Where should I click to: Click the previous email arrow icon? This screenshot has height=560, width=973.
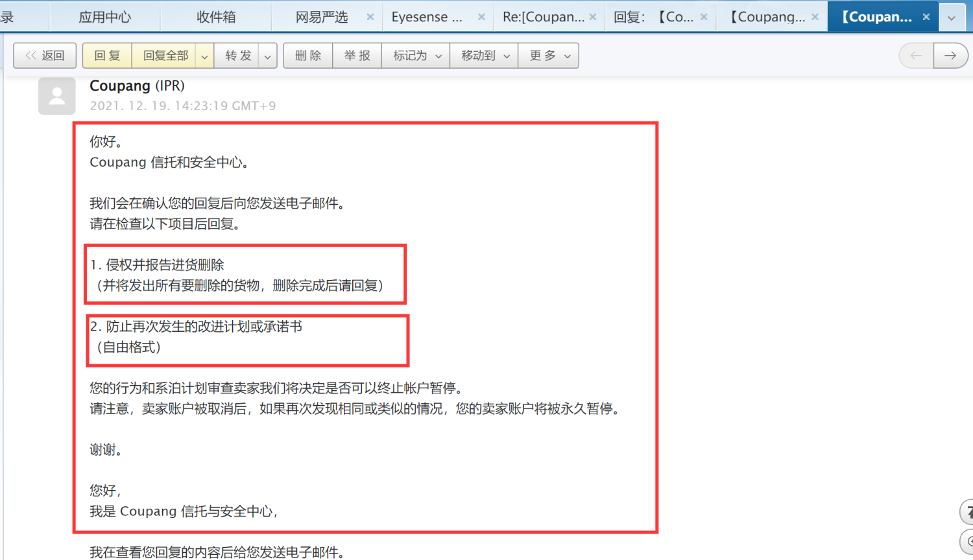click(915, 56)
